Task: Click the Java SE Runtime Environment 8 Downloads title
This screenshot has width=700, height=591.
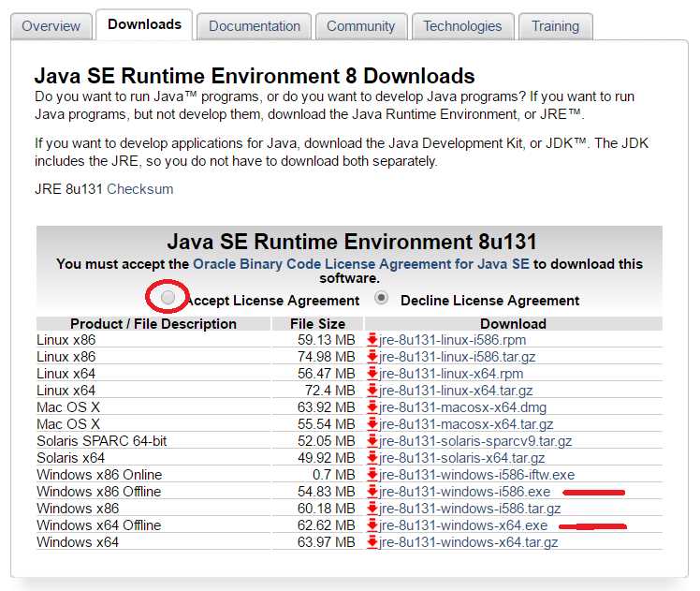Action: (255, 76)
